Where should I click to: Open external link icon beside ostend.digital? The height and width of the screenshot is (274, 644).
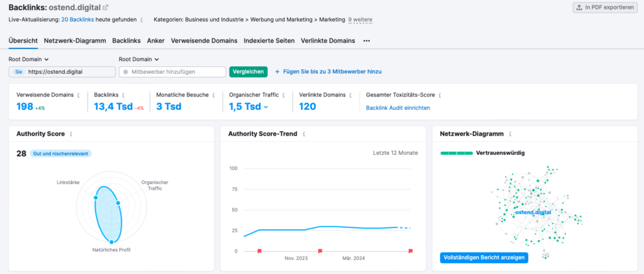coord(105,7)
